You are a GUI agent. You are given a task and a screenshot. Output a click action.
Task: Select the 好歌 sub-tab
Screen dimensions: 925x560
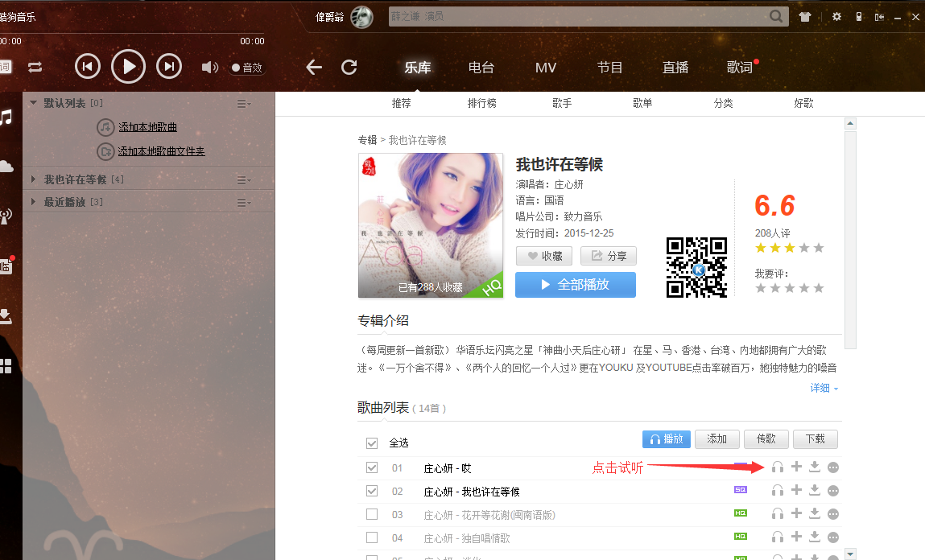click(803, 103)
